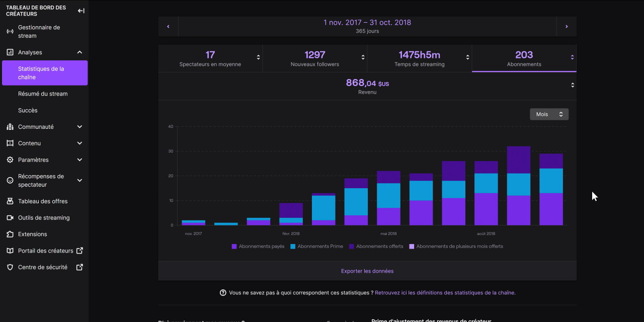
Task: Toggle Abonnements payés series in legend
Action: (258, 247)
